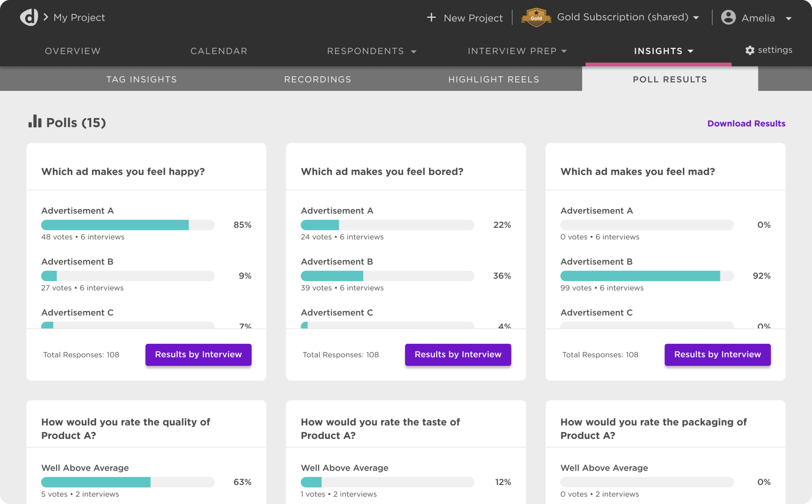
Task: Click Results by Interview for the happy ad poll
Action: (x=198, y=355)
